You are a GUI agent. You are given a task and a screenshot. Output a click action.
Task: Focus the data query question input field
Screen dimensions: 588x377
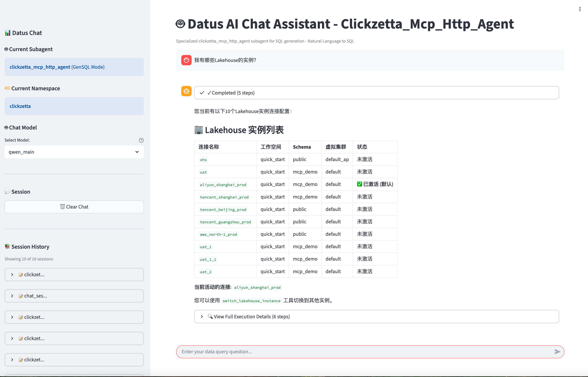click(x=365, y=352)
